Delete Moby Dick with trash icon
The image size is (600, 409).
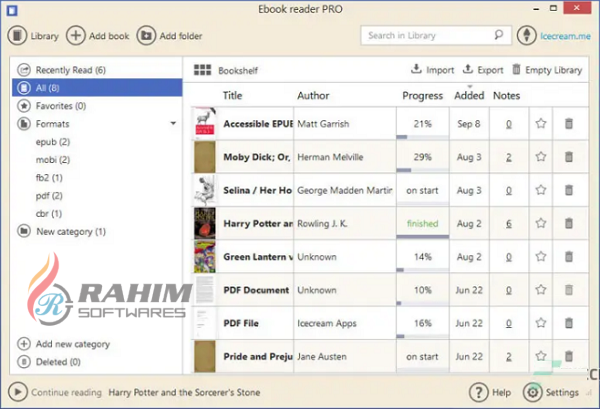coord(569,157)
